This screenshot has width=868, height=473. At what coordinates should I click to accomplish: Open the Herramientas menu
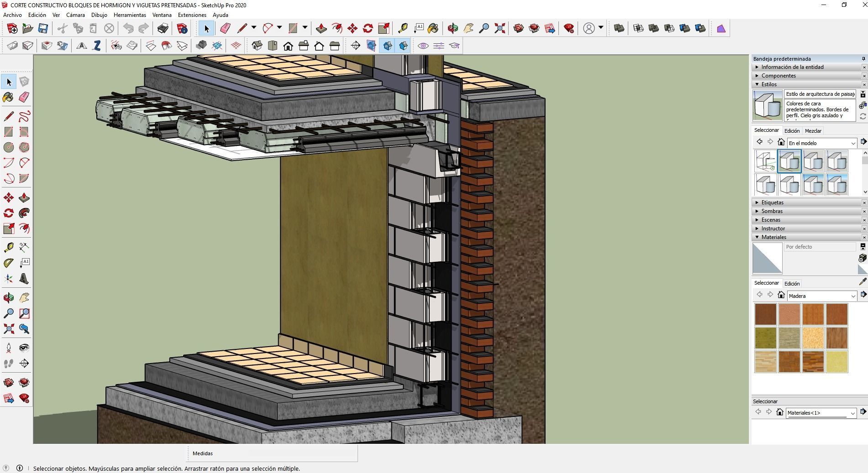(130, 15)
